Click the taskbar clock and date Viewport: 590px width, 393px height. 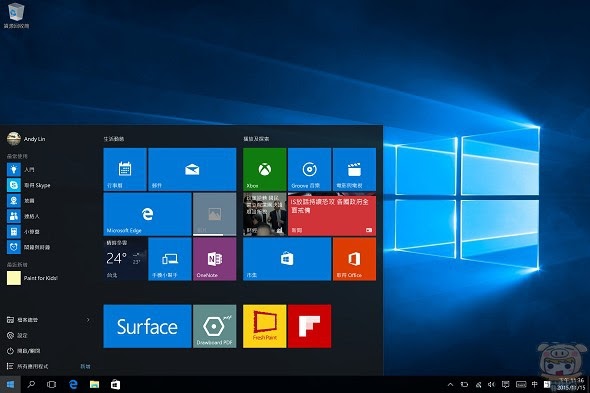coord(571,384)
